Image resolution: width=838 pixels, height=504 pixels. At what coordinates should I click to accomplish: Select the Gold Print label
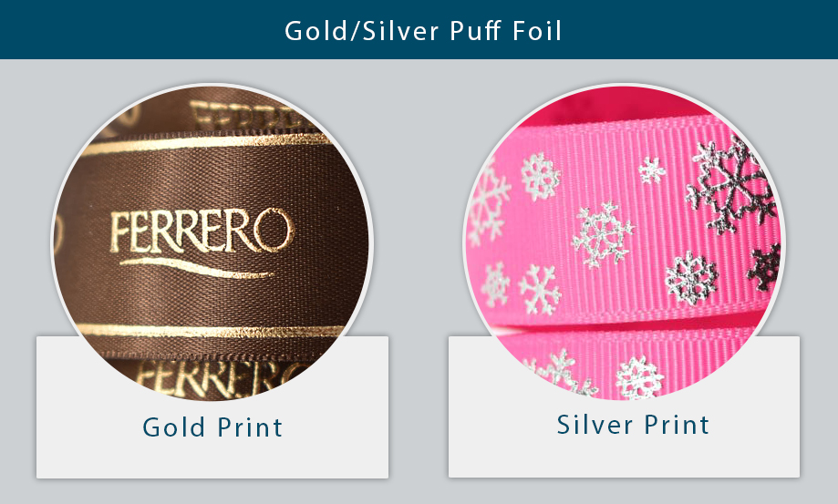(x=212, y=427)
